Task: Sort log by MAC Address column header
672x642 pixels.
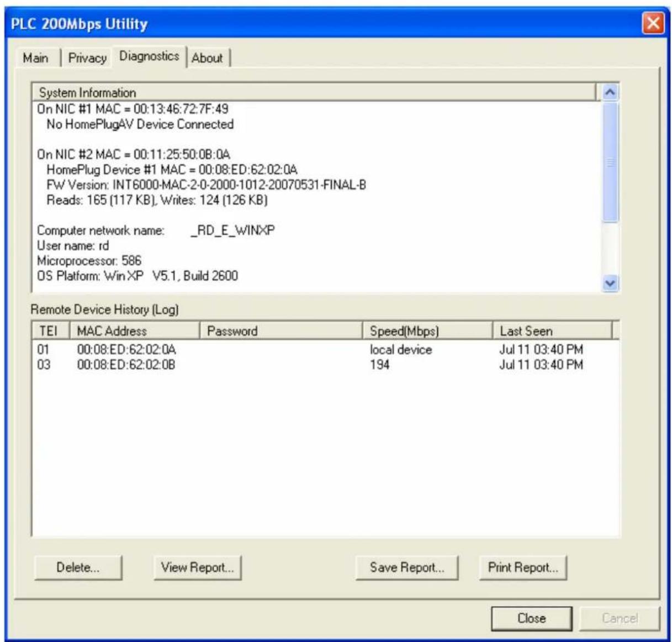Action: point(134,331)
